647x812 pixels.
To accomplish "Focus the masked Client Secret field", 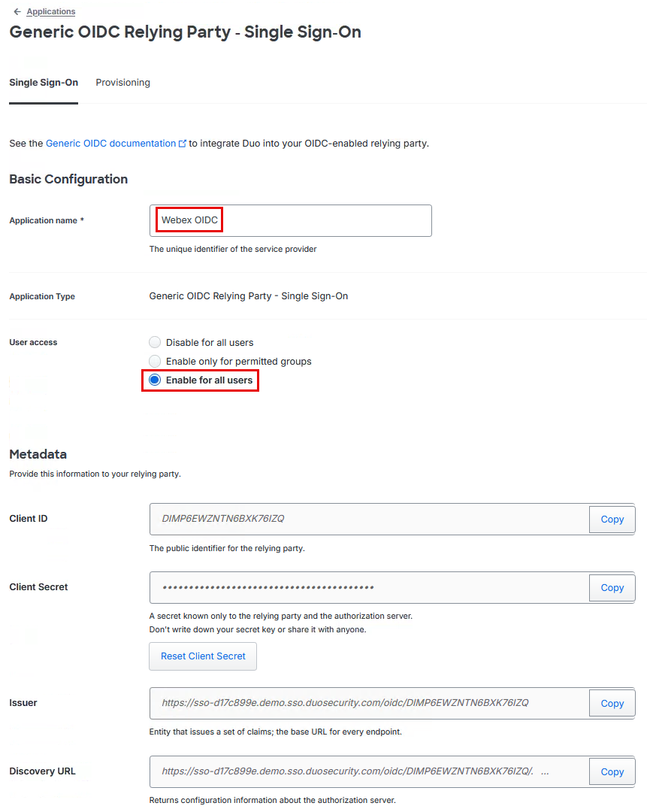I will click(368, 588).
